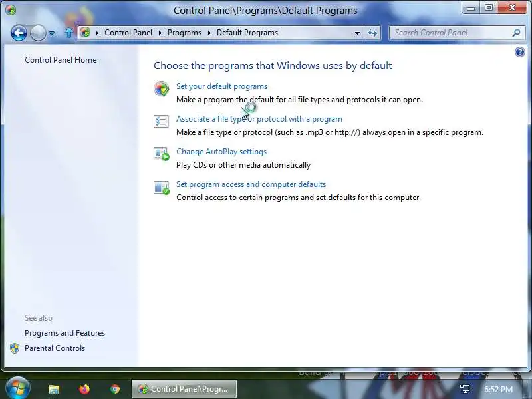This screenshot has width=532, height=399.
Task: Maximize the Default Programs window
Action: tap(489, 8)
